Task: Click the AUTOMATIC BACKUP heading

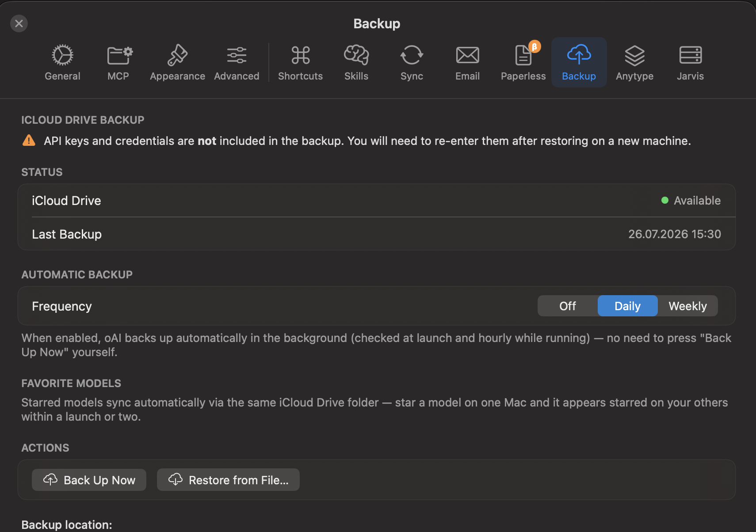Action: (77, 275)
